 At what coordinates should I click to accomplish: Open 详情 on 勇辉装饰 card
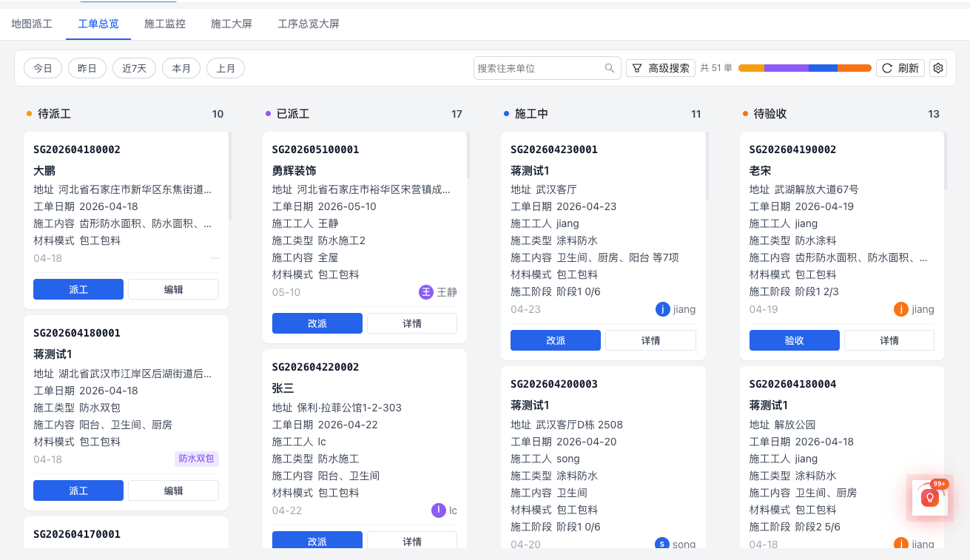pyautogui.click(x=412, y=323)
